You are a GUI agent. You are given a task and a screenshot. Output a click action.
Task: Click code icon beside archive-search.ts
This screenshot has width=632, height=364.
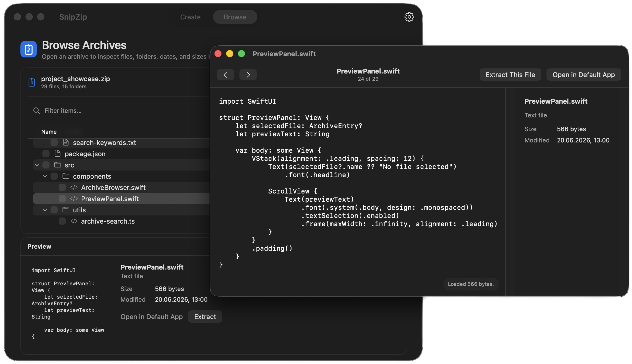coord(74,221)
